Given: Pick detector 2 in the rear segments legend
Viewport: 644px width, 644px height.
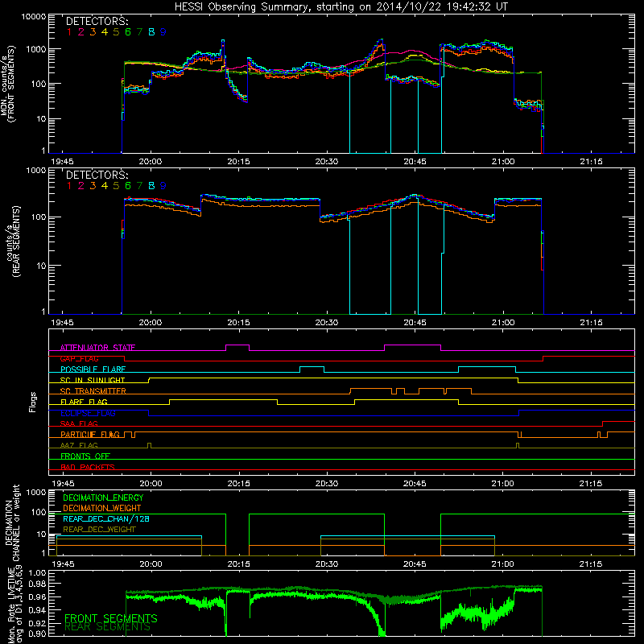Looking at the screenshot, I should [81, 186].
